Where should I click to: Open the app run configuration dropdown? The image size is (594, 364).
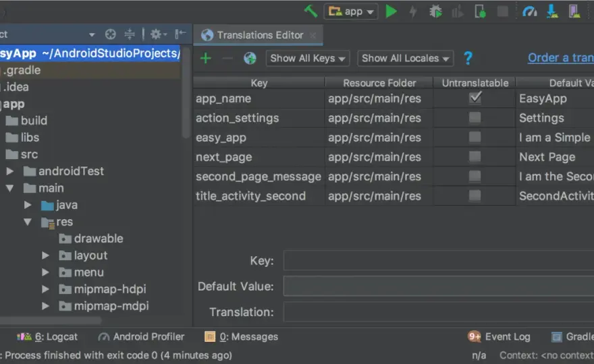tap(351, 11)
